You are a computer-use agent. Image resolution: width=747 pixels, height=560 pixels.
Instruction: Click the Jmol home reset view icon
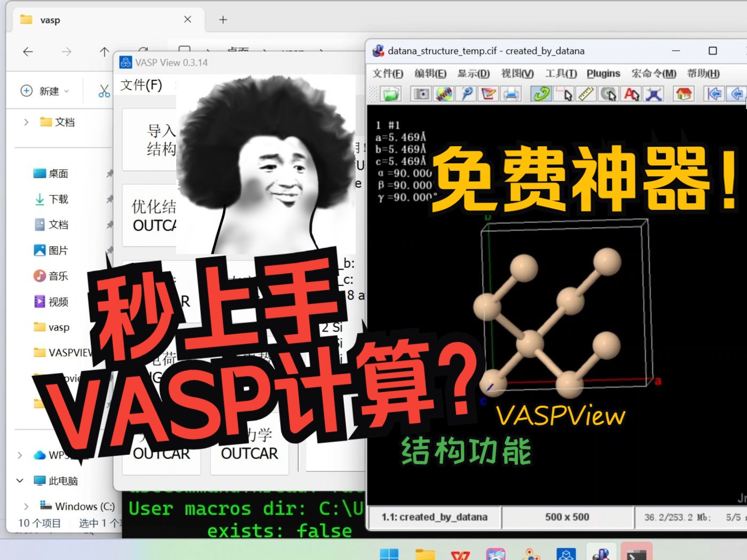pyautogui.click(x=683, y=94)
